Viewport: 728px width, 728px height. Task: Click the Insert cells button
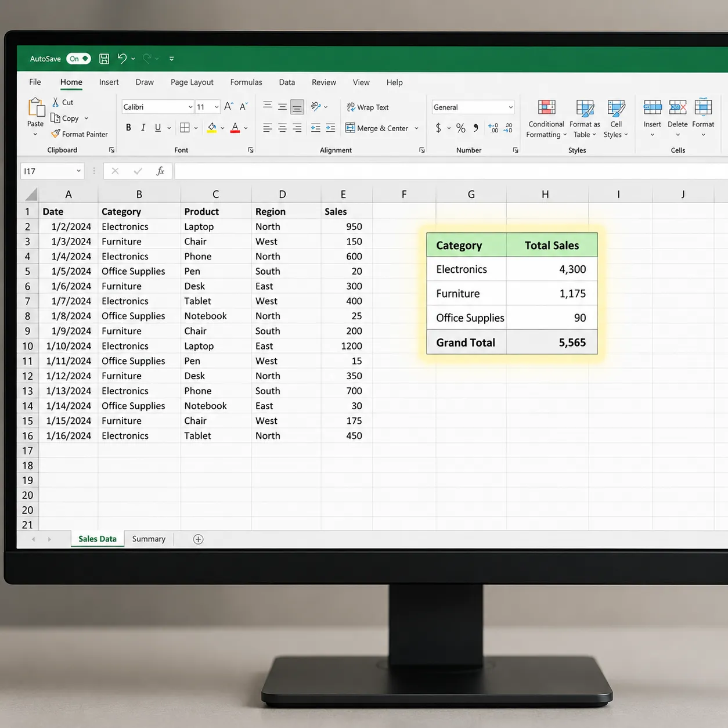pyautogui.click(x=652, y=118)
